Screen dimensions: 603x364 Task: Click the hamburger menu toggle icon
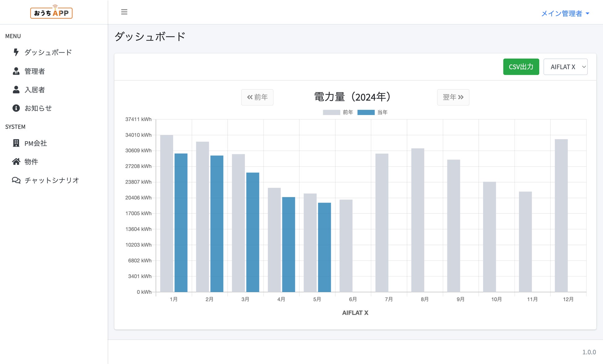pyautogui.click(x=124, y=12)
